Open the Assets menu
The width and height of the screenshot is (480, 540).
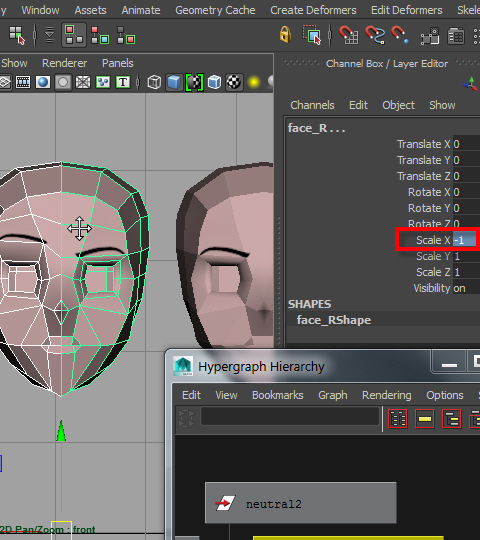coord(90,10)
